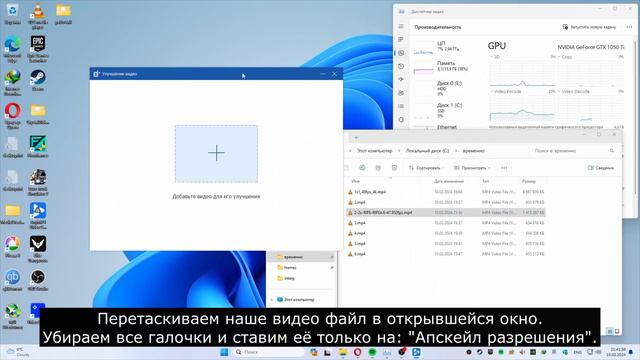Click the ENG language indicator in tray
The width and height of the screenshot is (640, 360).
pos(577,352)
